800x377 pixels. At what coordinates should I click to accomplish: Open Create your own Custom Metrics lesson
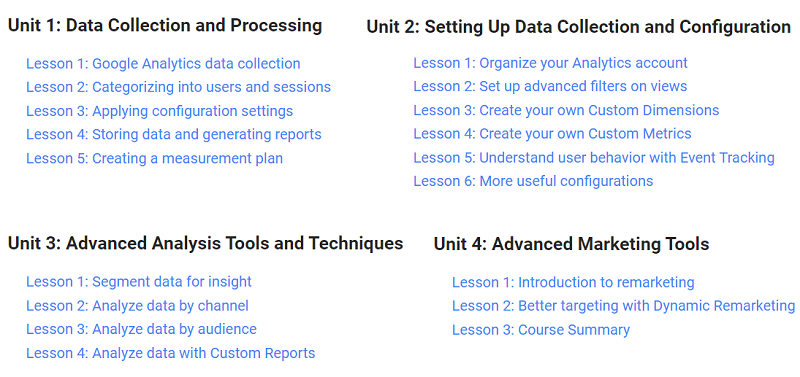click(553, 134)
